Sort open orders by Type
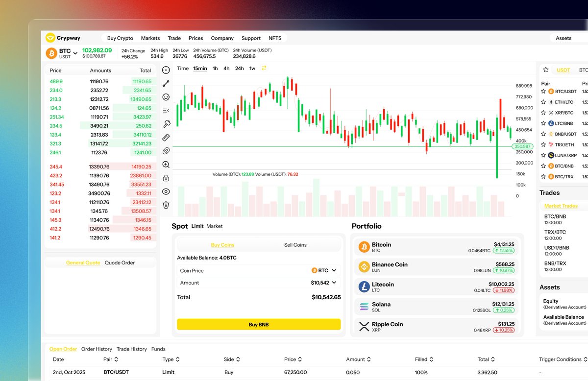Screen dimensions: 588x381 (x=178, y=359)
